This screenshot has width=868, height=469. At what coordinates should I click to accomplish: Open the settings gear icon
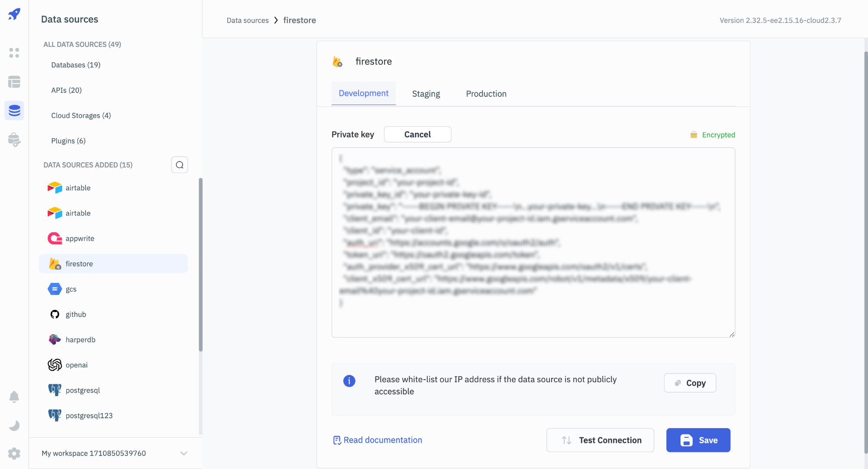(14, 454)
